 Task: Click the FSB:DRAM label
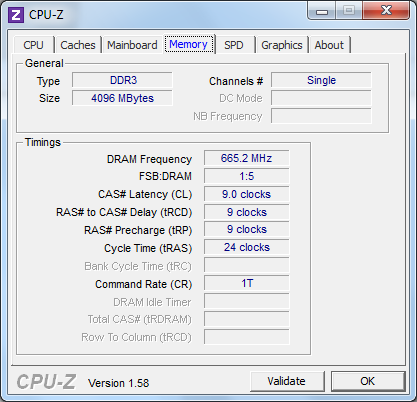(165, 176)
